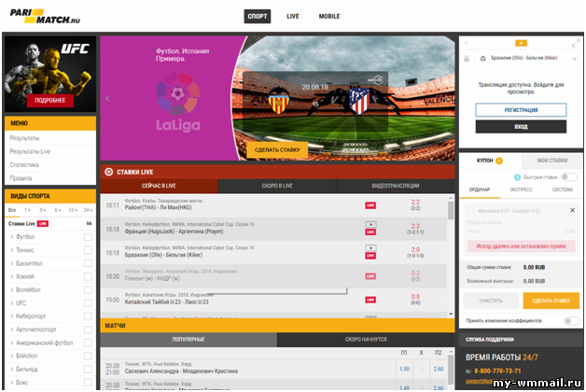Click the previous banner arrow
The image size is (586, 392).
coord(107,98)
